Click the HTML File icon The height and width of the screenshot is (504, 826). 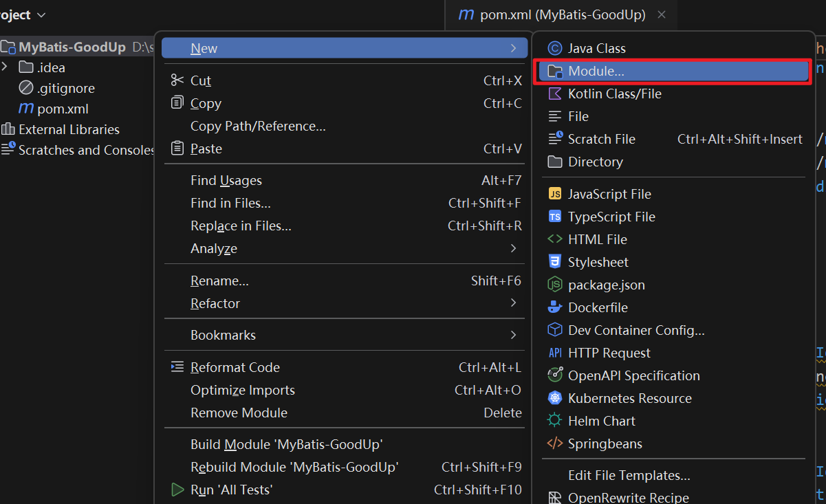(554, 239)
